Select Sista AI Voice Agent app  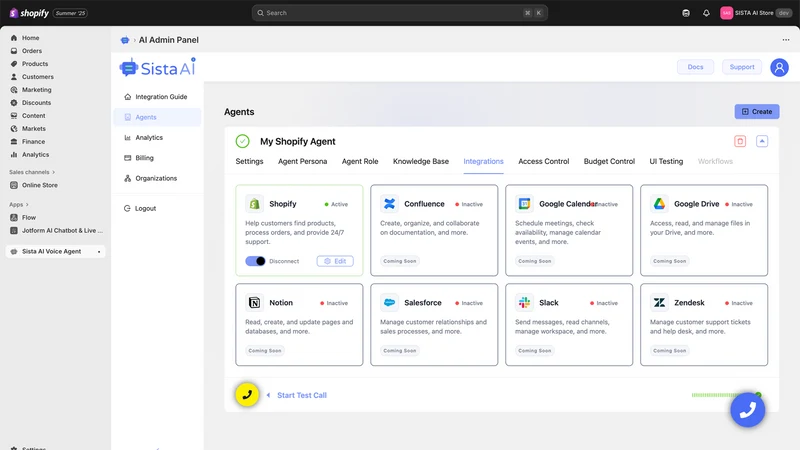pyautogui.click(x=55, y=251)
